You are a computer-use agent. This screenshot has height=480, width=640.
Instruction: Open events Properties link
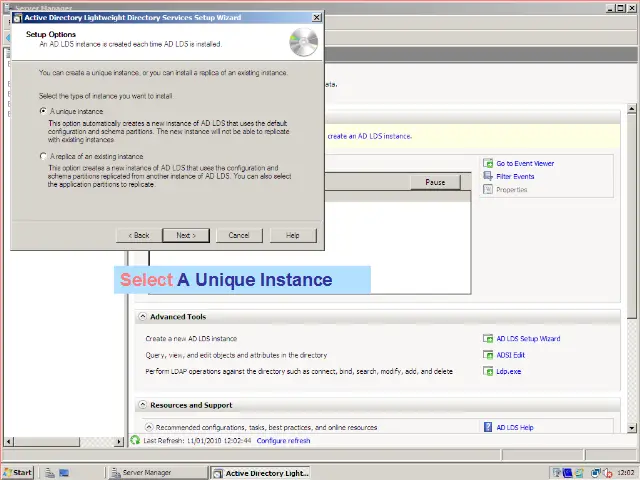click(512, 190)
